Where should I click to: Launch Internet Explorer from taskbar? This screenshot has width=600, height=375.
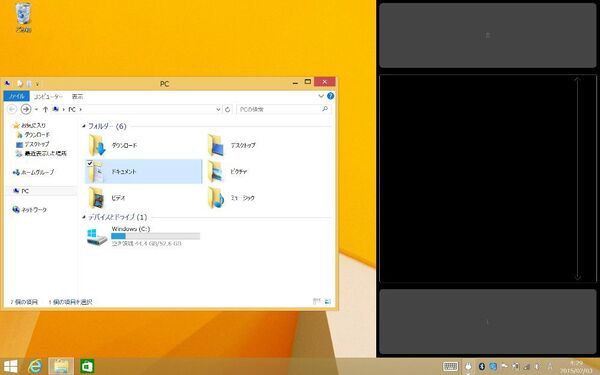click(35, 367)
